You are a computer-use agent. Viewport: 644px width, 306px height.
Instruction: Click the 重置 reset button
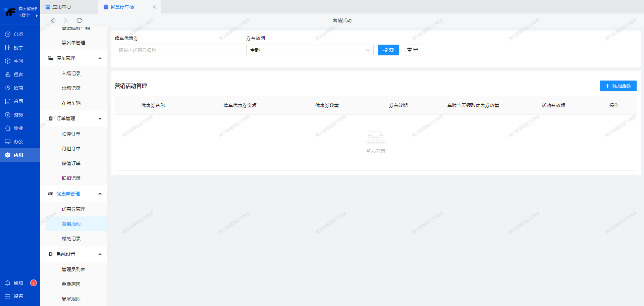[412, 50]
